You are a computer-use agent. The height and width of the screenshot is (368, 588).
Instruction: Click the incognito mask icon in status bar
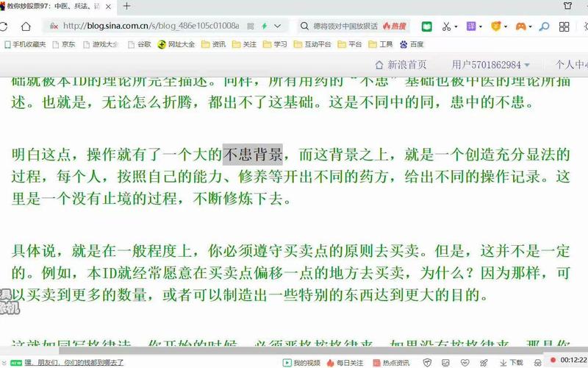coord(537,363)
